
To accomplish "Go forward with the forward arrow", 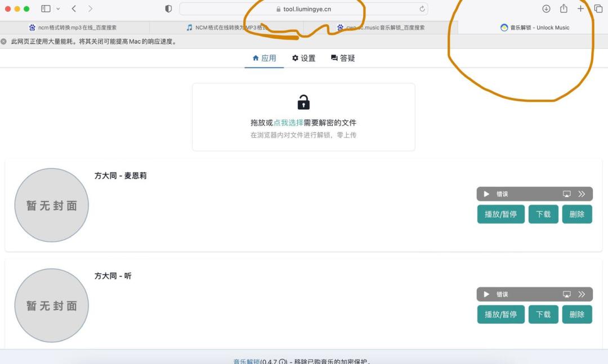I will point(90,8).
